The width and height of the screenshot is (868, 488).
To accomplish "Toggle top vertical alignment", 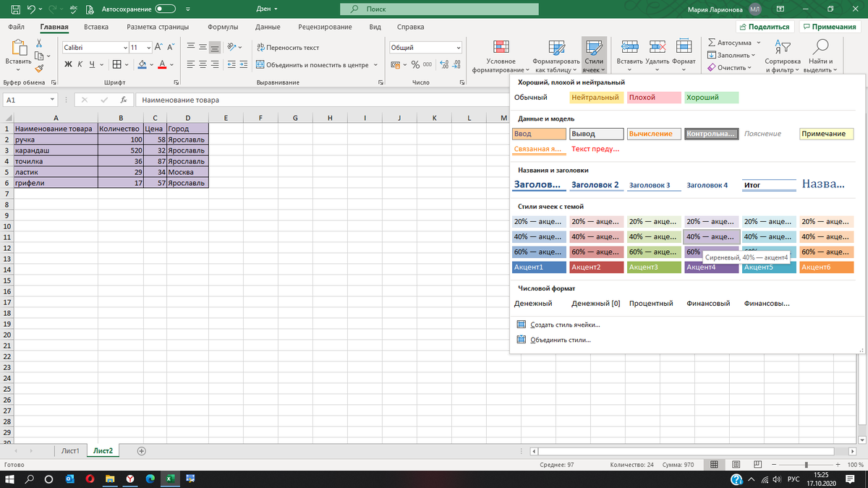I will coord(191,47).
